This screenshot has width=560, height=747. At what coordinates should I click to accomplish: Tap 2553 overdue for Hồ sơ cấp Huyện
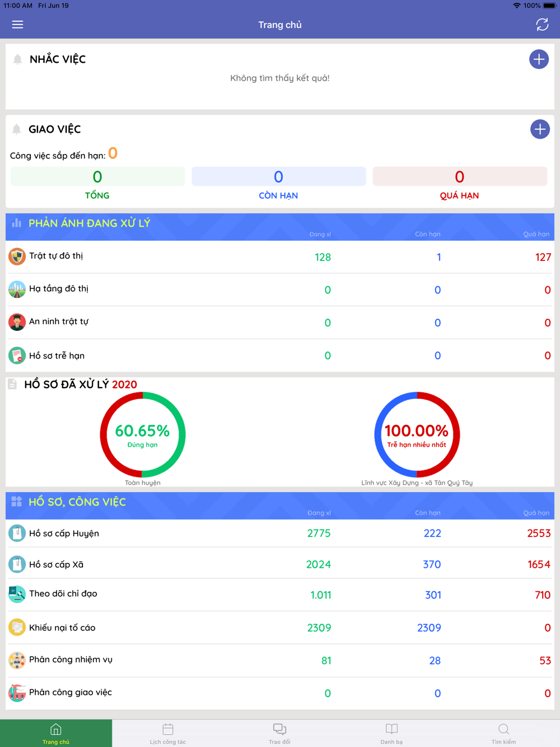coord(539,534)
